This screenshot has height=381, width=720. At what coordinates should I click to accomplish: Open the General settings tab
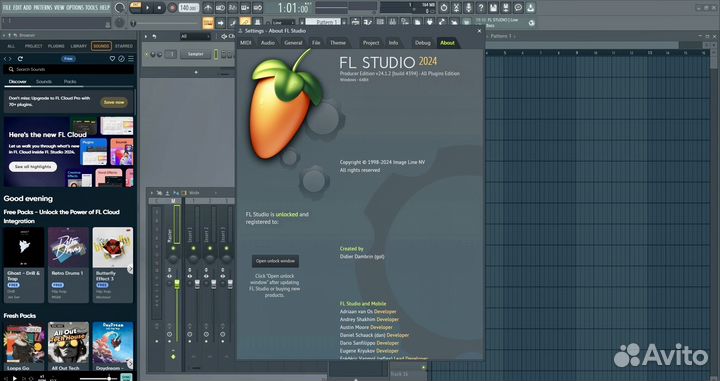[x=293, y=43]
